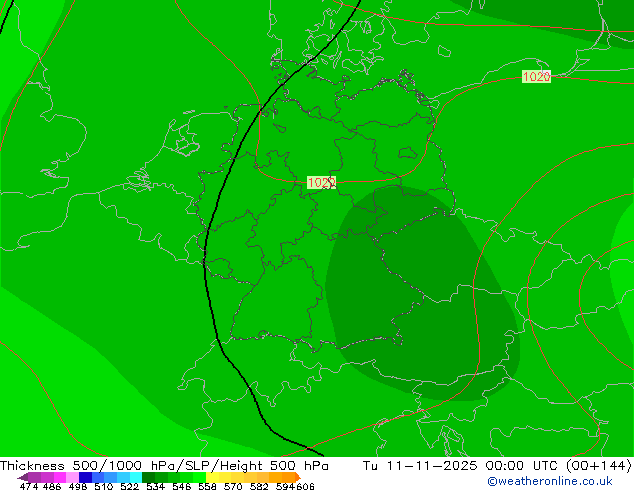
Task: Click the 1020 isobar label near the Baltic coast
Action: click(536, 76)
